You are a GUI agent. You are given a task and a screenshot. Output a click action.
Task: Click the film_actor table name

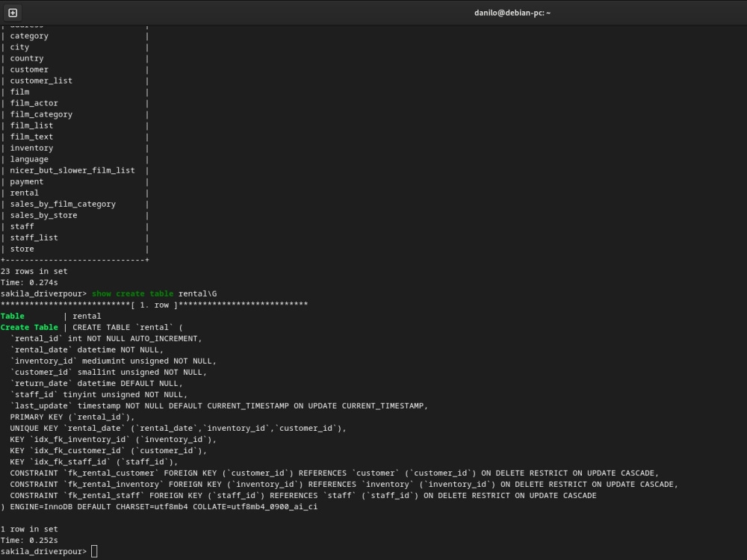[x=34, y=102]
